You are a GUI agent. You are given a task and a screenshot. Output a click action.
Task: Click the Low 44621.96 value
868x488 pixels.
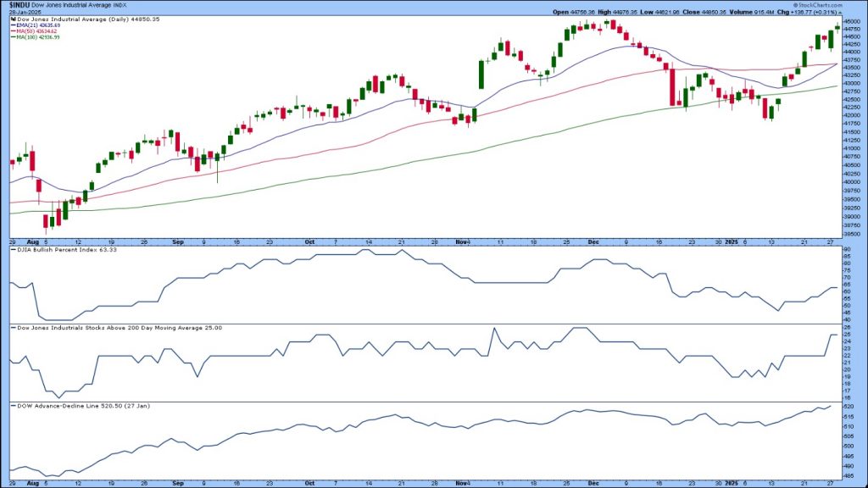click(659, 12)
